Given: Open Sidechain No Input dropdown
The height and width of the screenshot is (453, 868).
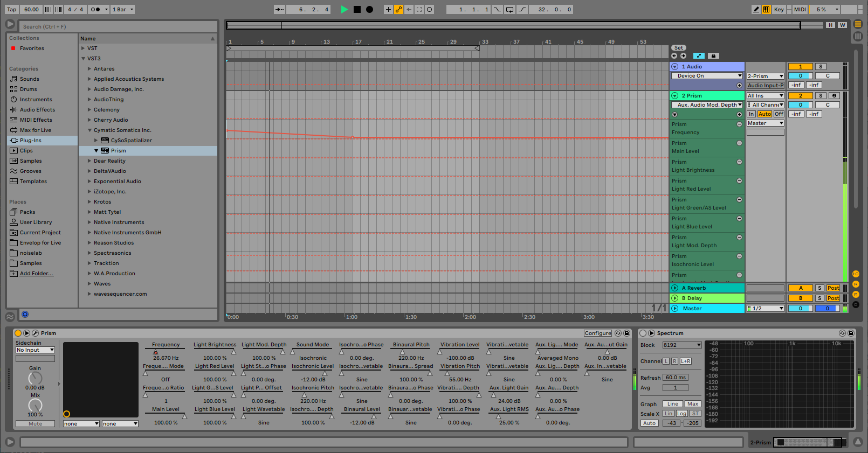Looking at the screenshot, I should tap(35, 350).
